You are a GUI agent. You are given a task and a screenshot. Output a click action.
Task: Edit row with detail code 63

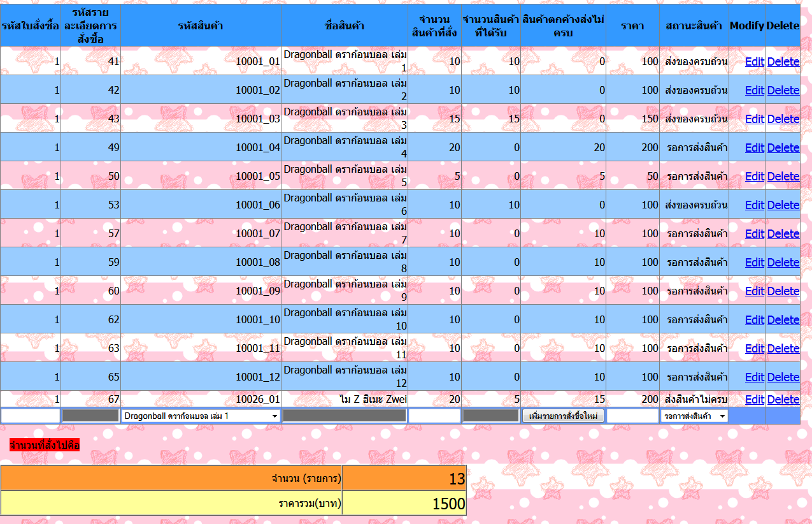[x=755, y=349]
